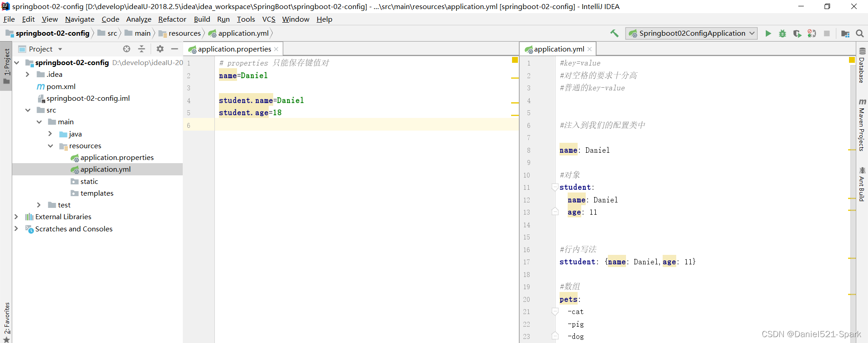Run Springboot02ConfigApplication with green play icon
This screenshot has height=343, width=868.
click(x=768, y=33)
